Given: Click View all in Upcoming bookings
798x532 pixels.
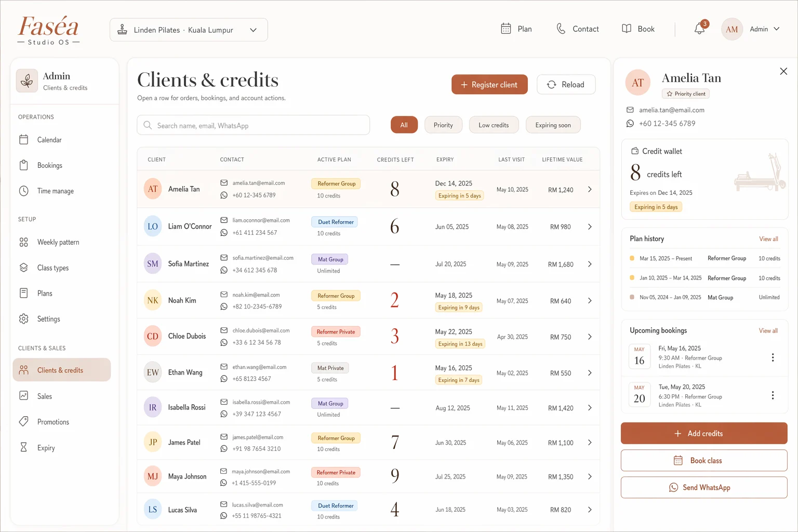Looking at the screenshot, I should click(768, 331).
